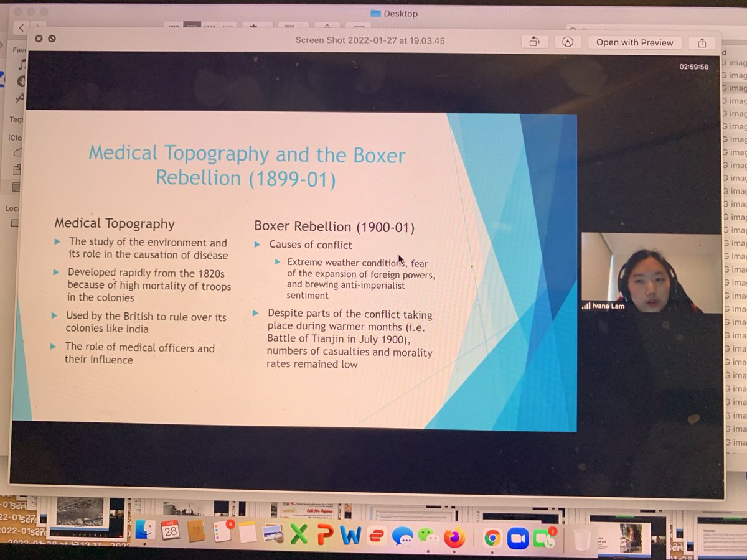This screenshot has width=747, height=560.
Task: Open the Share menu in Quick Look
Action: [702, 42]
